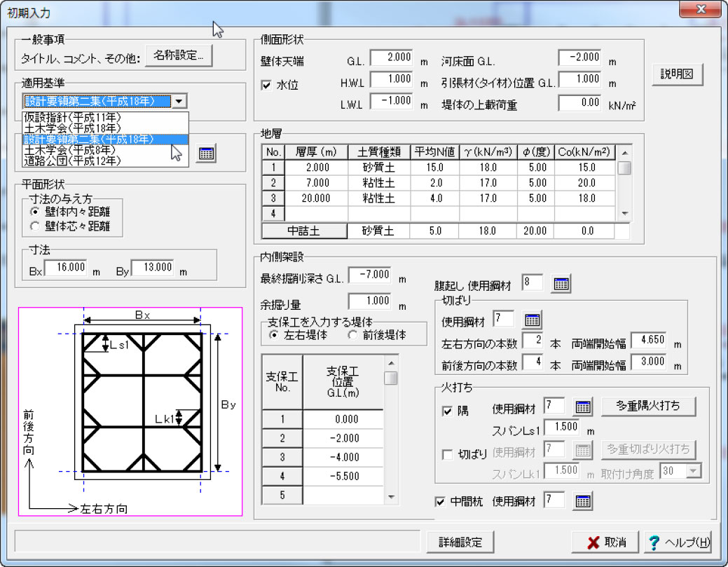Open help with the ヘルプ(H) question button
Viewport: 728px width, 567px height.
tap(679, 542)
